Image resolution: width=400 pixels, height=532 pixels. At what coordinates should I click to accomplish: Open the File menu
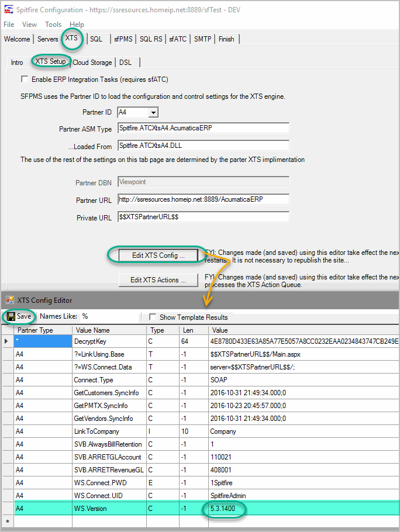tap(9, 25)
